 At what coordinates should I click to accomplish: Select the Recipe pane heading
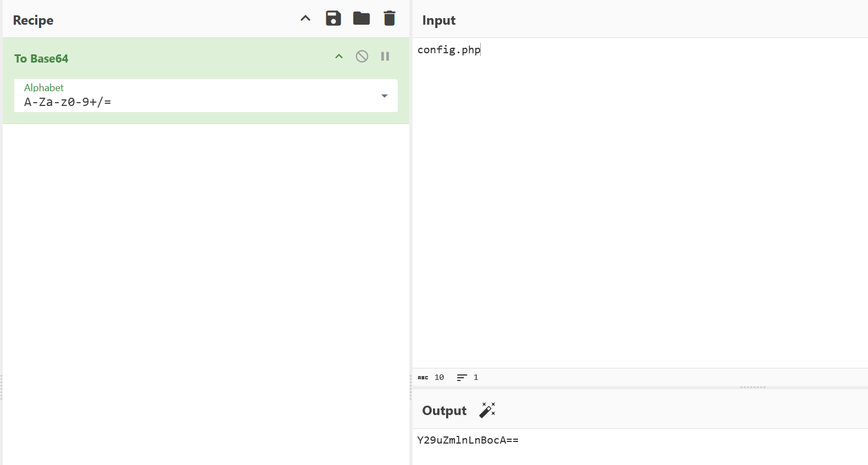pyautogui.click(x=34, y=20)
